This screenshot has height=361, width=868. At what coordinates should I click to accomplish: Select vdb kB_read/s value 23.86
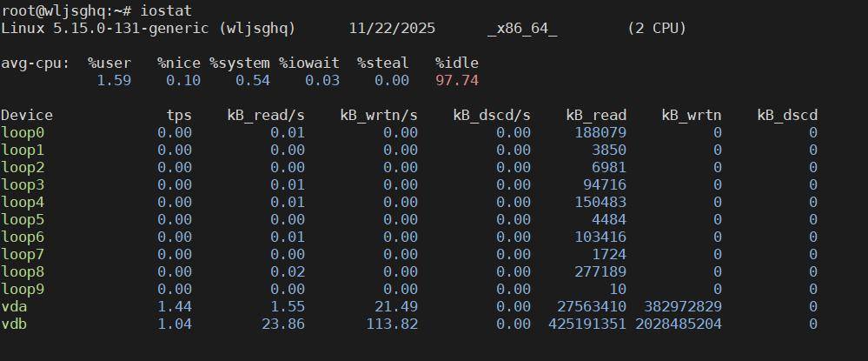pyautogui.click(x=283, y=324)
